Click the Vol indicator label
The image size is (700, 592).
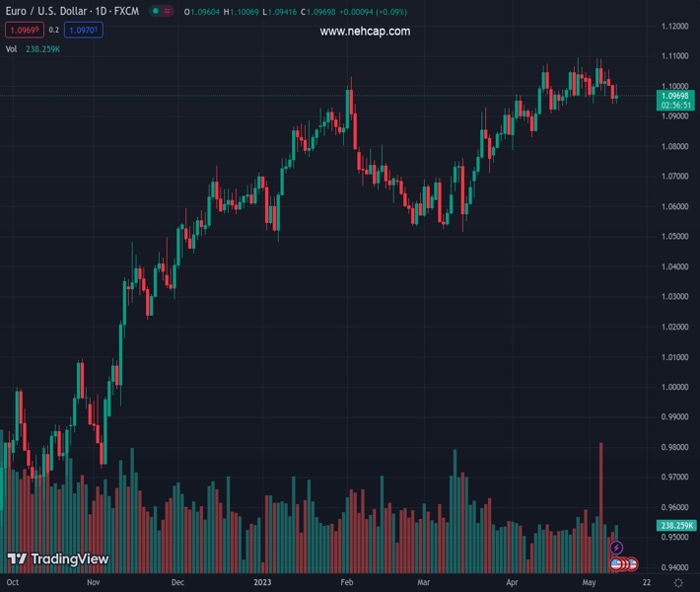(x=11, y=48)
